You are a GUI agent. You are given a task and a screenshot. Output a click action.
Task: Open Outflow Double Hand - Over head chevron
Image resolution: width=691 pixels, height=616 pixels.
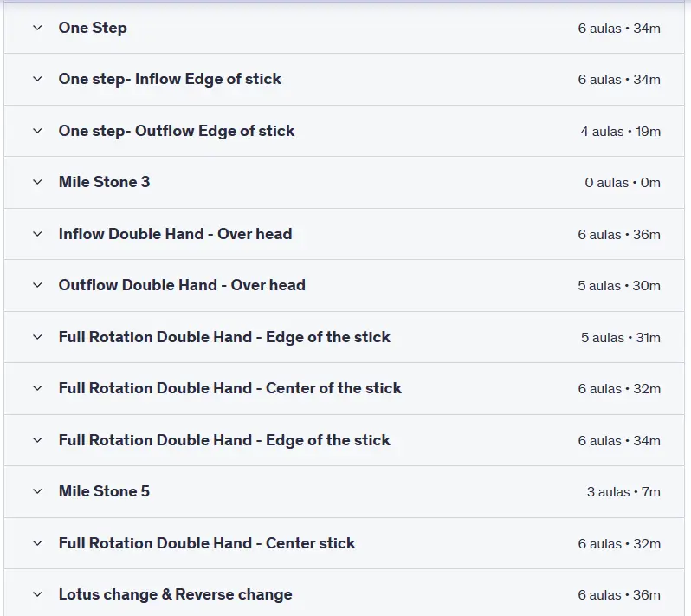coord(37,285)
